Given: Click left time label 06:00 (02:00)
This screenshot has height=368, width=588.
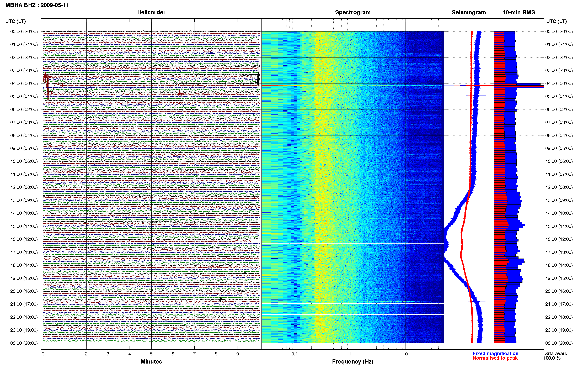Looking at the screenshot, I should click(x=24, y=109).
